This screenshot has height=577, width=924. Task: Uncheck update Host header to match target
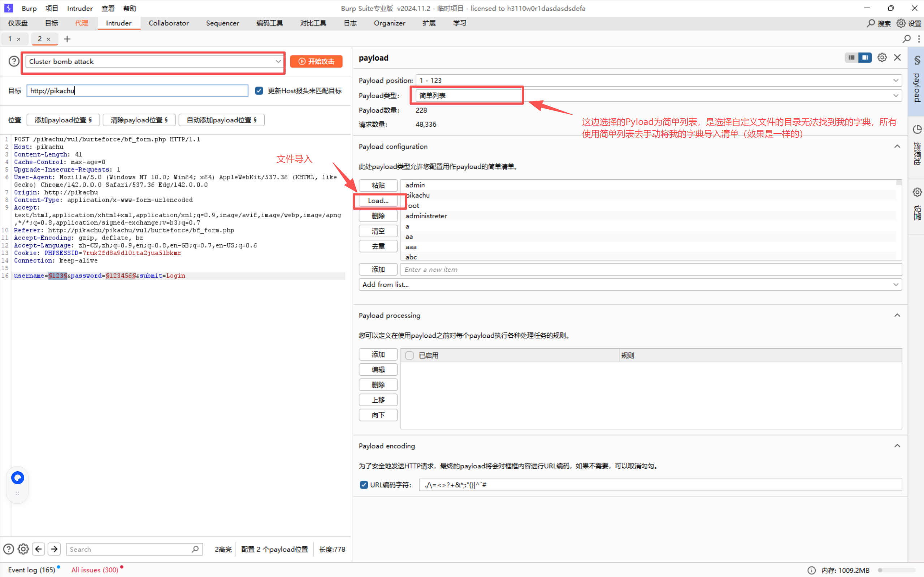(x=259, y=91)
